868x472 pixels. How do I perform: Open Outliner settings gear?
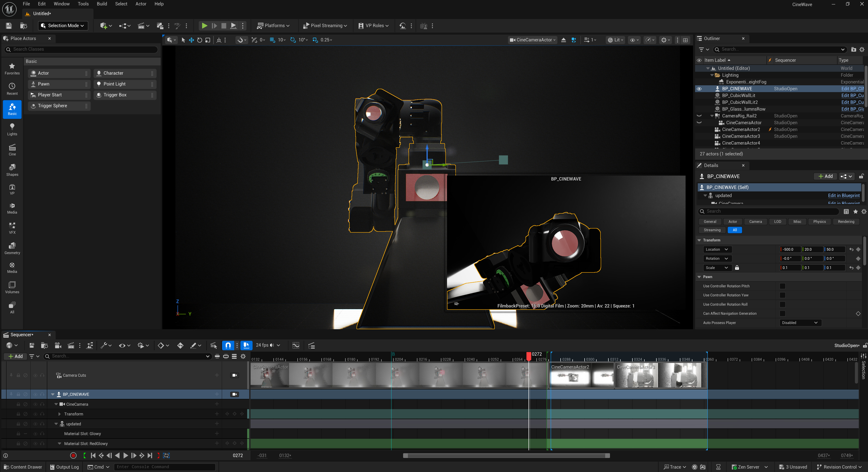(862, 50)
